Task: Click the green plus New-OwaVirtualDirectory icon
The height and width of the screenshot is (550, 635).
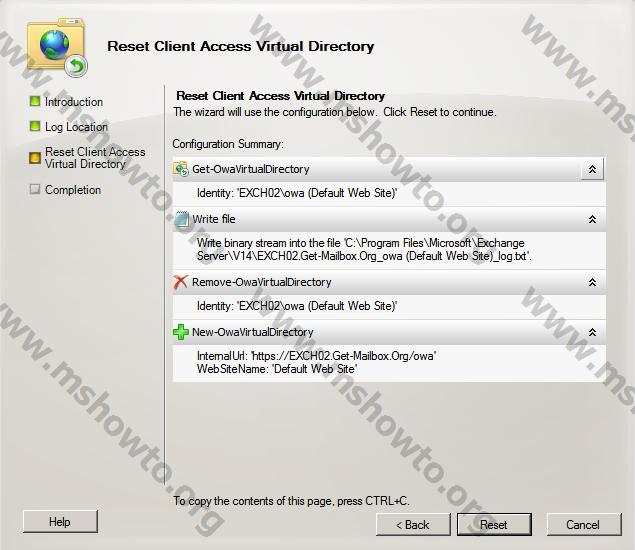Action: pyautogui.click(x=181, y=332)
